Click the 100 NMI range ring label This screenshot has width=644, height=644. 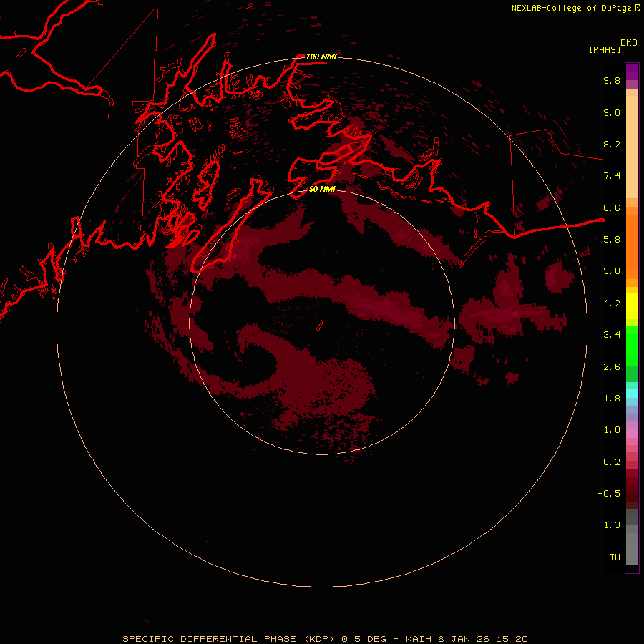pyautogui.click(x=321, y=57)
